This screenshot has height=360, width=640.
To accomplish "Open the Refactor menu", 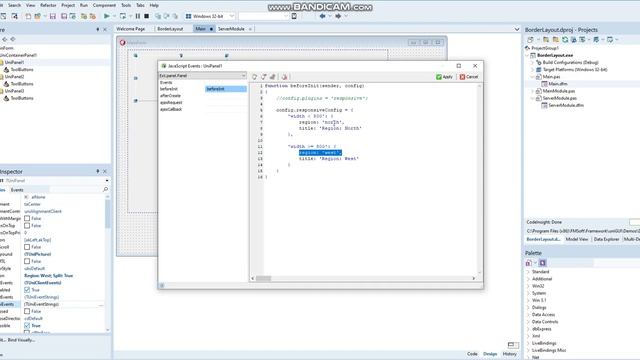I will coord(48,5).
